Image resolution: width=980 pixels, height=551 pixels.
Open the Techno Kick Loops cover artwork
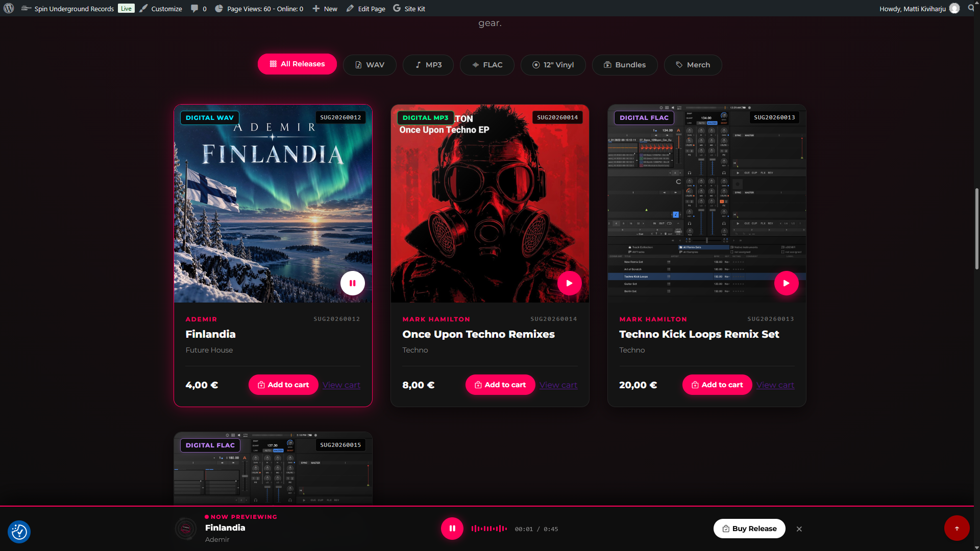click(707, 204)
